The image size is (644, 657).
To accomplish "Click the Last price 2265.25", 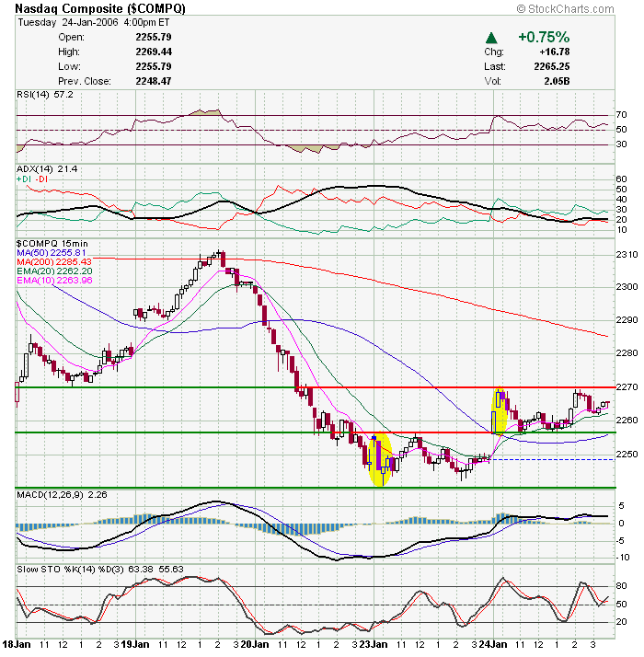I will point(552,66).
